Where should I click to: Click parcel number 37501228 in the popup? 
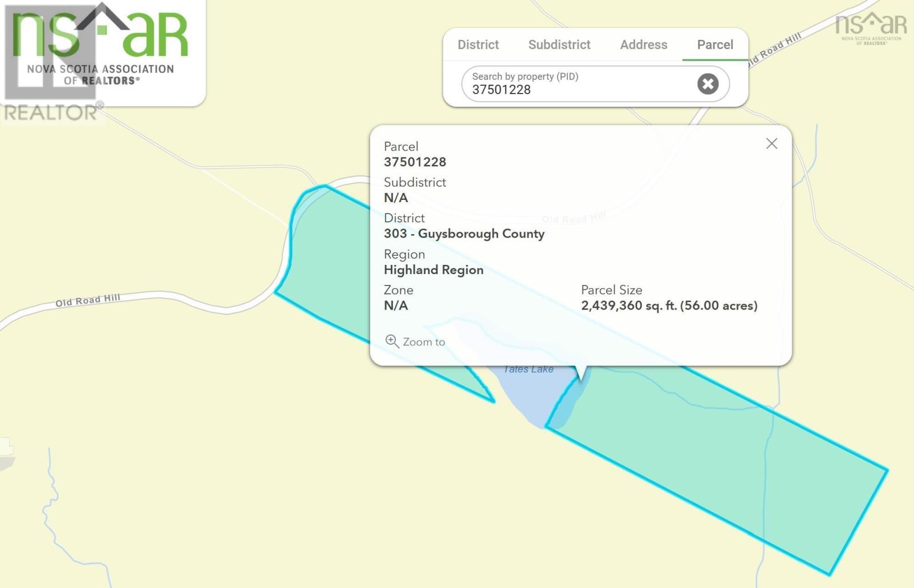(x=415, y=162)
